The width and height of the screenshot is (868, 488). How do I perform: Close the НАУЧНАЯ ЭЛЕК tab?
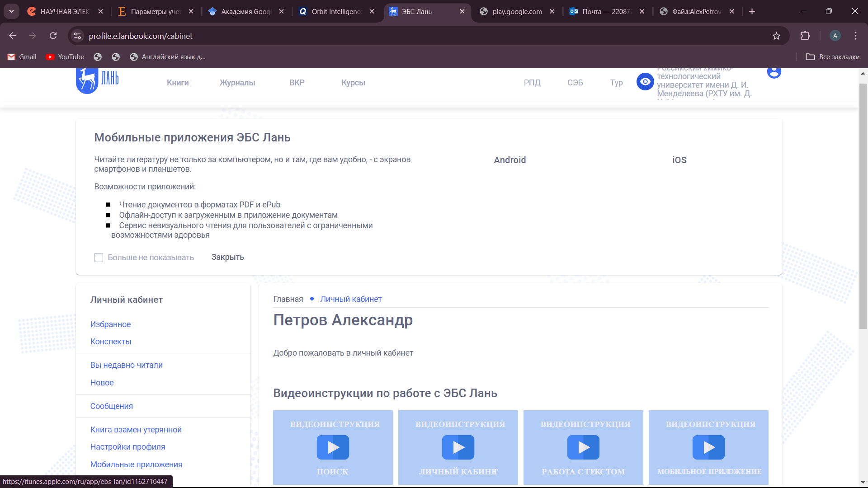coord(100,11)
